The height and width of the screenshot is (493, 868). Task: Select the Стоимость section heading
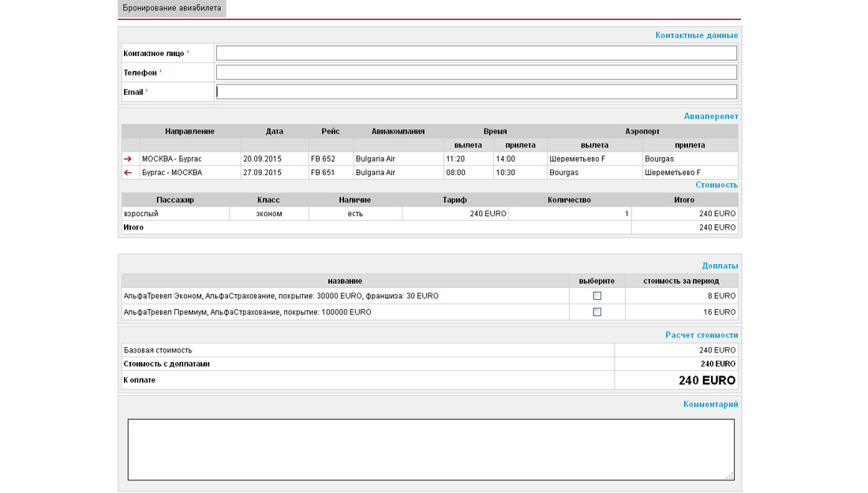pyautogui.click(x=716, y=185)
